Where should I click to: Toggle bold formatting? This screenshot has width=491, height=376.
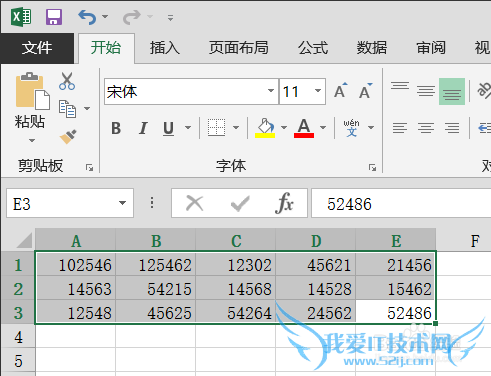tap(116, 128)
